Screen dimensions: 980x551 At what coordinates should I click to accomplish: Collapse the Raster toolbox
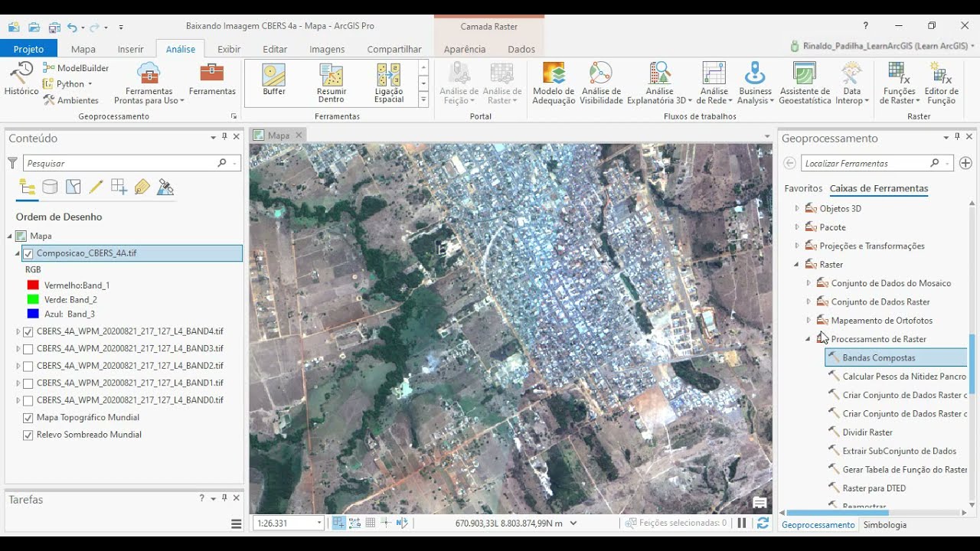coord(797,265)
